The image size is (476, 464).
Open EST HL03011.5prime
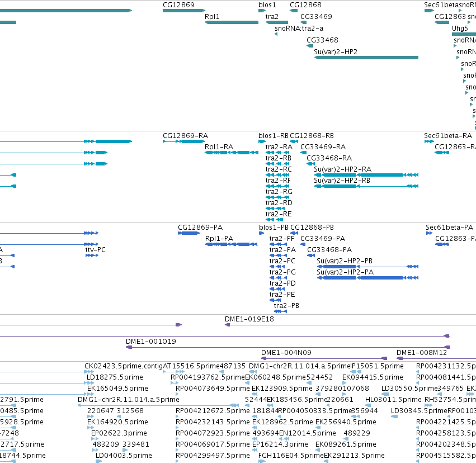393,400
